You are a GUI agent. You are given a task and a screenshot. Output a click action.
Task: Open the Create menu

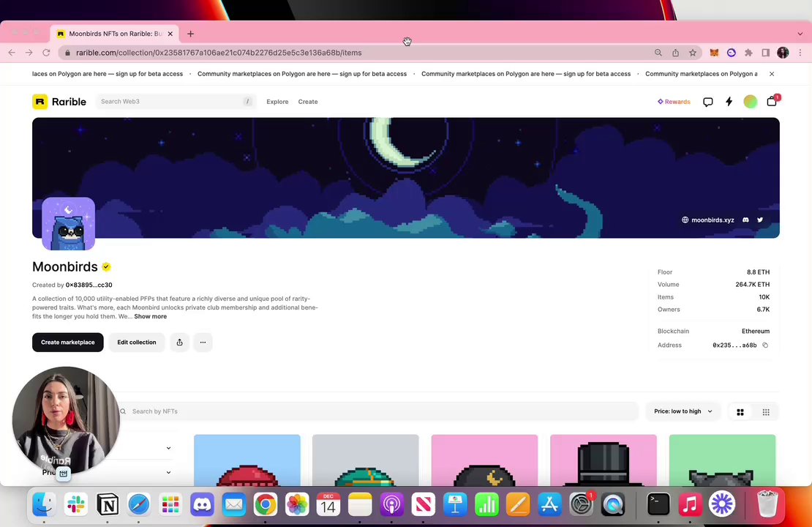307,102
